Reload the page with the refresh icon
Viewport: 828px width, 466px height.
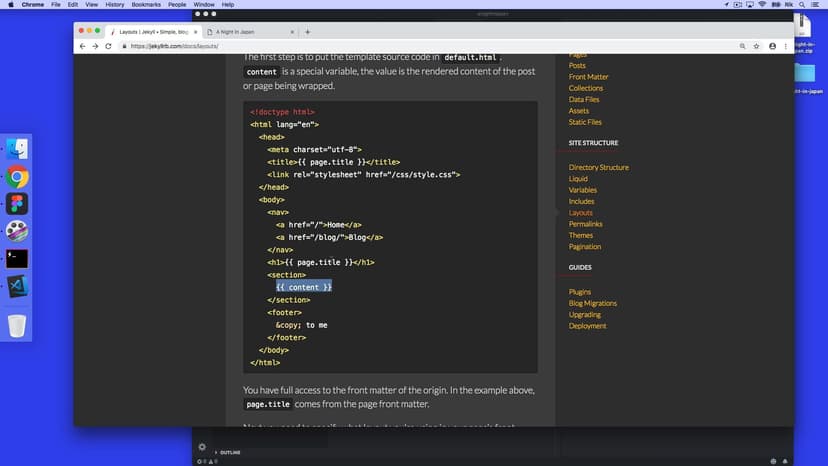108,46
